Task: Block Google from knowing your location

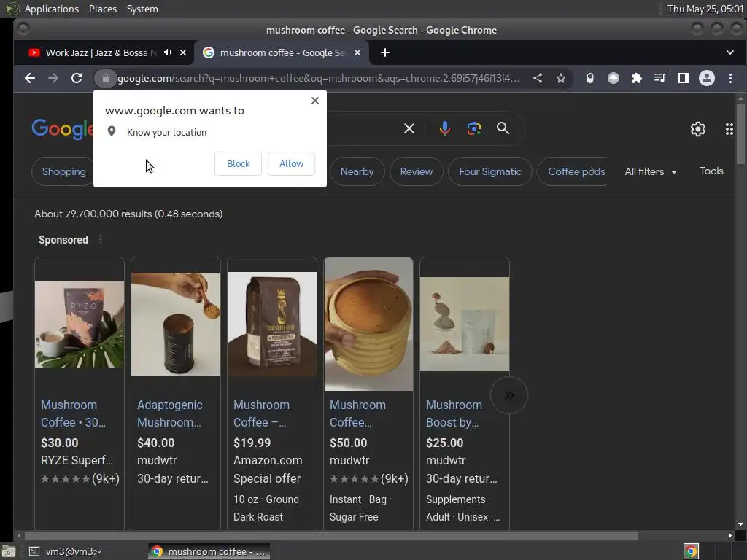Action: pos(239,163)
